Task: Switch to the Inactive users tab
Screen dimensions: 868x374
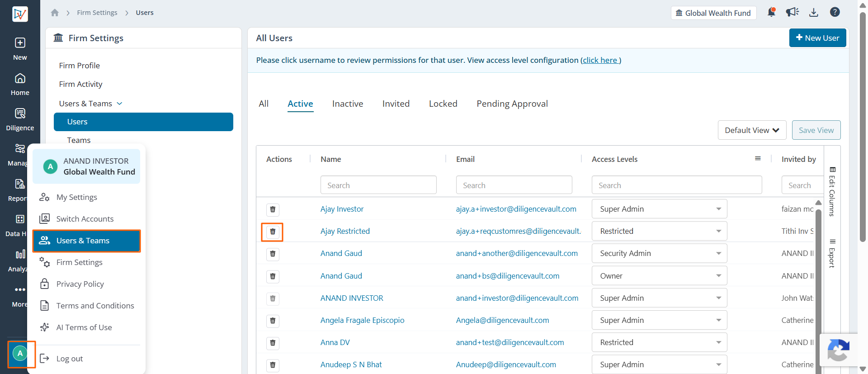Action: (x=348, y=104)
